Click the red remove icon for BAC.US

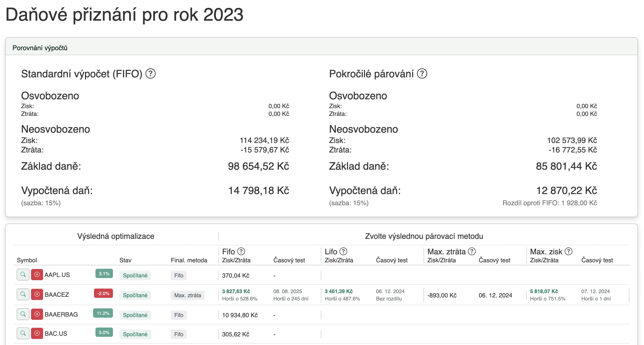(37, 333)
